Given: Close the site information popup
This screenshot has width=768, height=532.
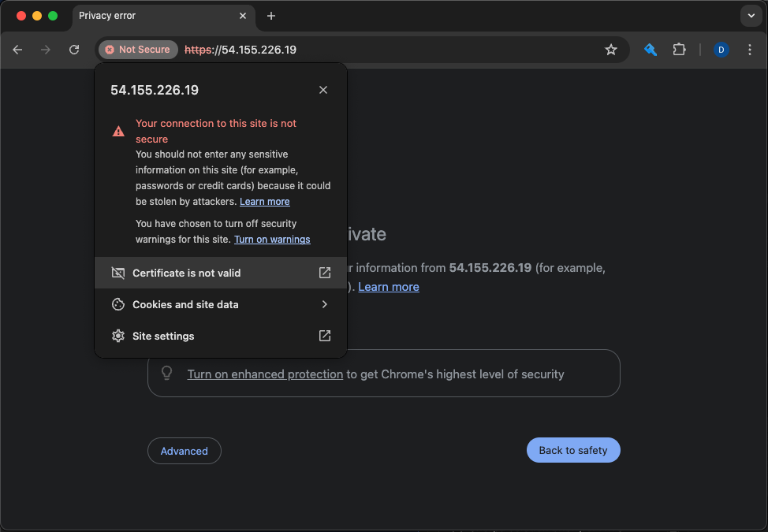Looking at the screenshot, I should (x=323, y=90).
